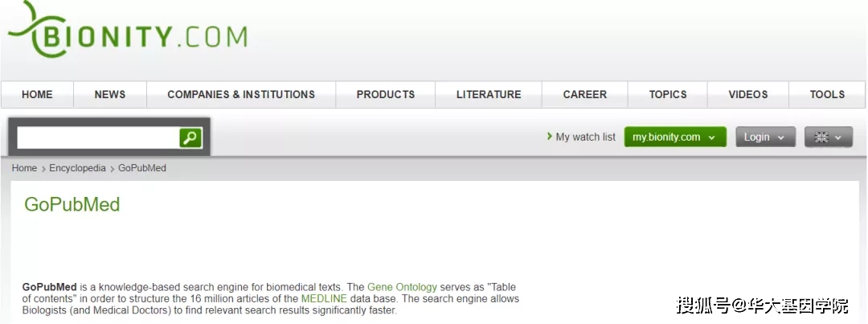Image resolution: width=868 pixels, height=324 pixels.
Task: Open the PRODUCTS menu item
Action: click(385, 95)
